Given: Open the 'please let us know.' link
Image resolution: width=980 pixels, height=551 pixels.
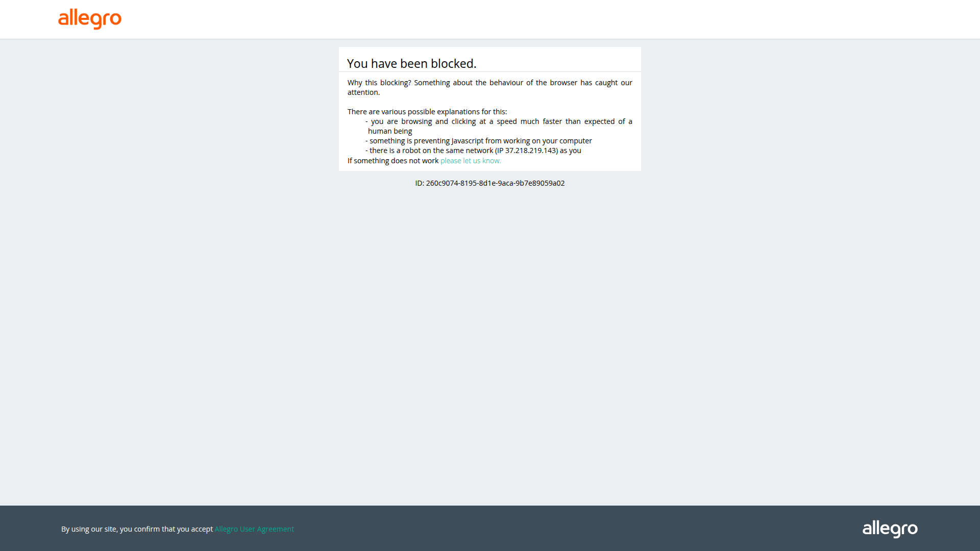Looking at the screenshot, I should tap(470, 161).
